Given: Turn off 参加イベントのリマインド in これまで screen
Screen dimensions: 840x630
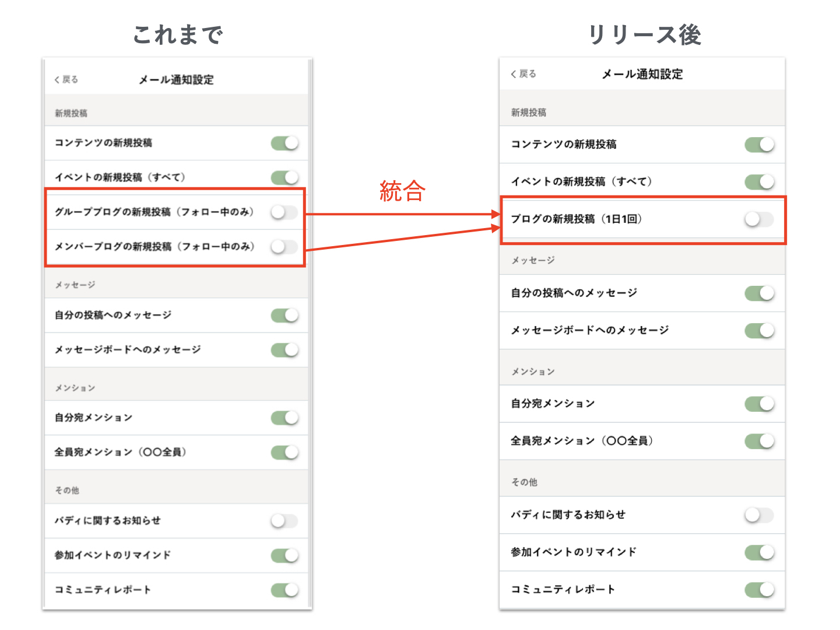Looking at the screenshot, I should coord(284,555).
